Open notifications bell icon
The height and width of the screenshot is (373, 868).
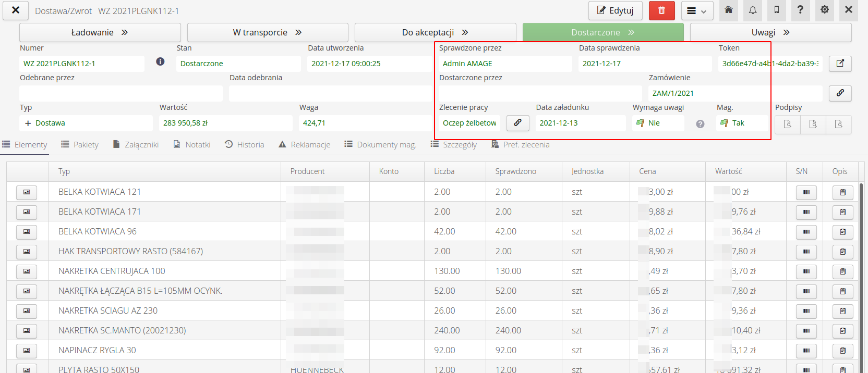pyautogui.click(x=753, y=10)
